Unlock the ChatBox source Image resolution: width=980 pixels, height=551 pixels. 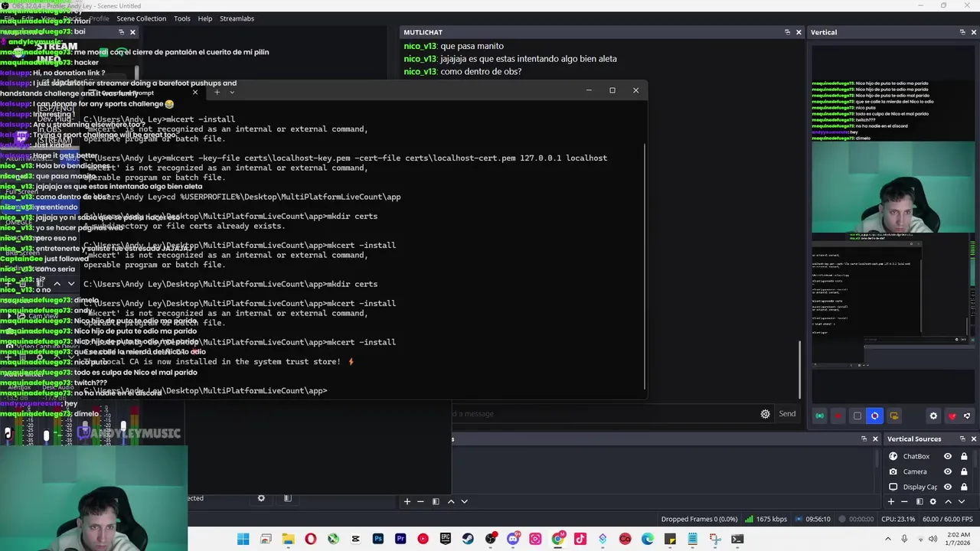coord(964,456)
